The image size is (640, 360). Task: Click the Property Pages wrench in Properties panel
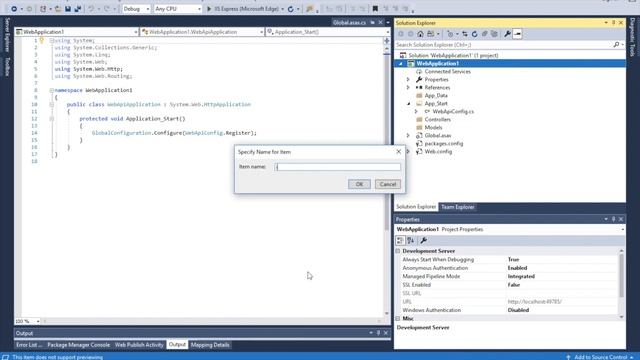click(424, 240)
